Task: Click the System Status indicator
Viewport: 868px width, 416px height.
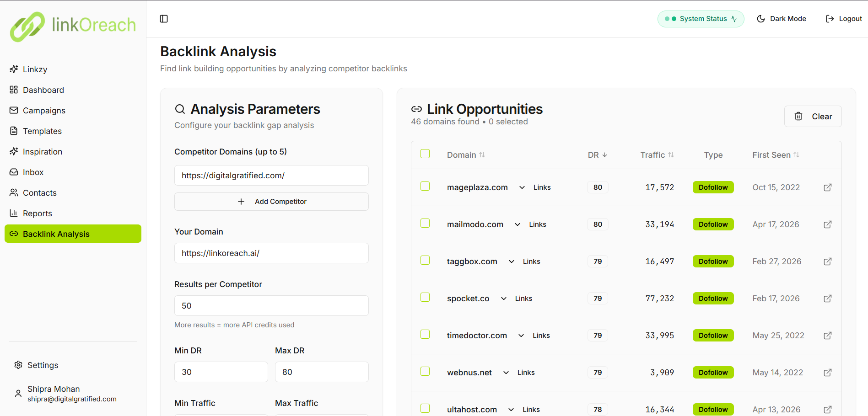Action: (x=701, y=19)
